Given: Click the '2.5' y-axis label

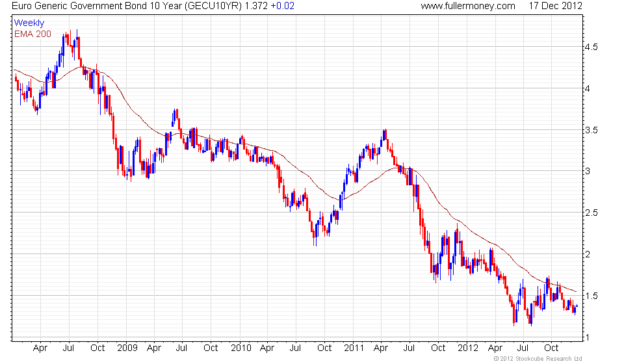Looking at the screenshot, I should click(x=591, y=213).
